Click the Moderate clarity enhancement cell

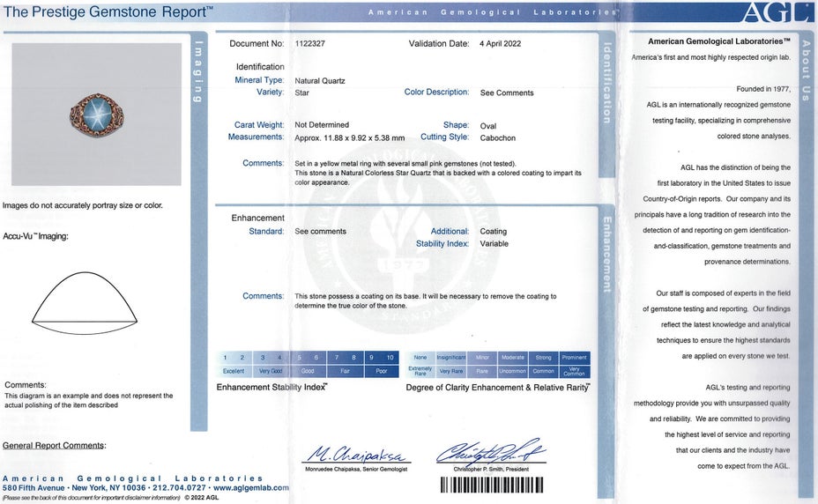click(512, 358)
